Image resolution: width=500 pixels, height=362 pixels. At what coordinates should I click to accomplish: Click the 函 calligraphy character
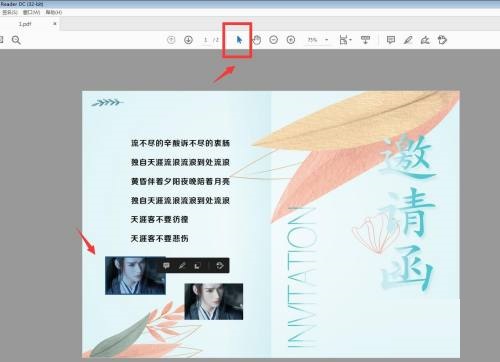[x=407, y=268]
